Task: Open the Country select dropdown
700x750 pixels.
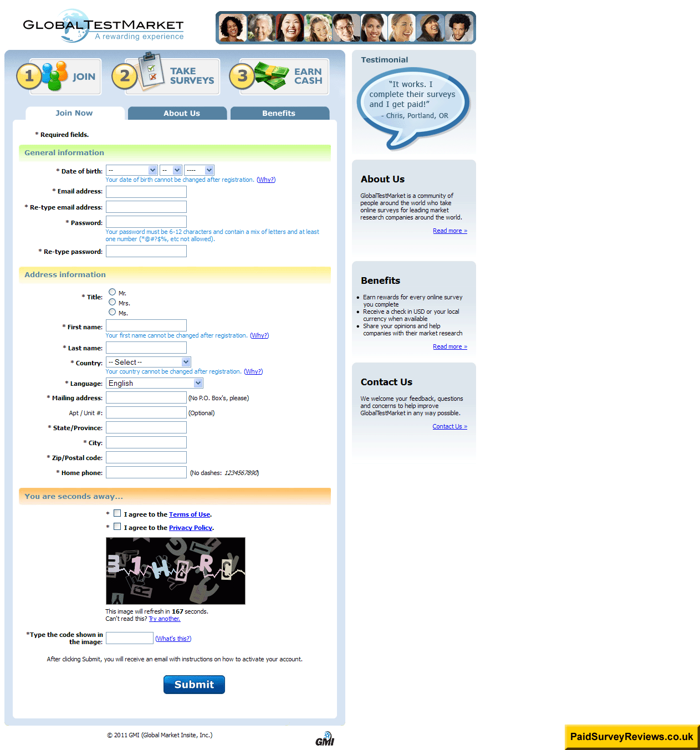Action: click(149, 362)
